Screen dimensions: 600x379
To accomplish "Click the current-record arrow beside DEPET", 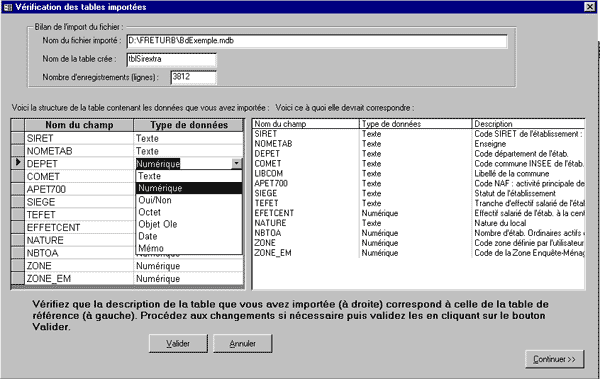I will 18,163.
